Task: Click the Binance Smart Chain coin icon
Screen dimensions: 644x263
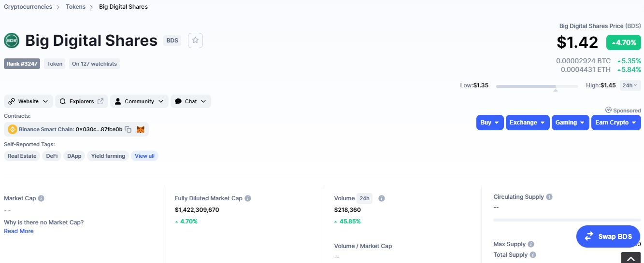Action: coord(12,129)
